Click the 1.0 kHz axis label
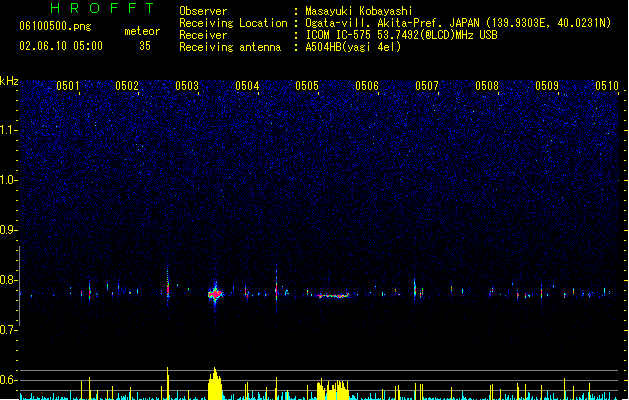 9,180
